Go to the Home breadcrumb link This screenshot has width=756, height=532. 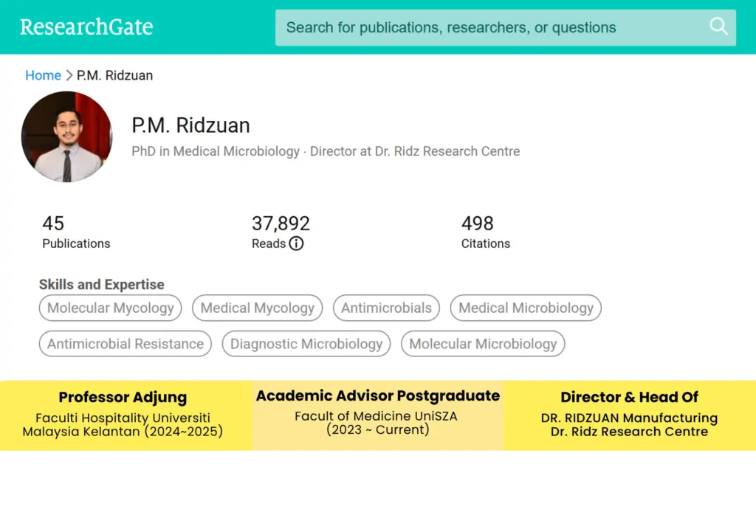click(43, 75)
